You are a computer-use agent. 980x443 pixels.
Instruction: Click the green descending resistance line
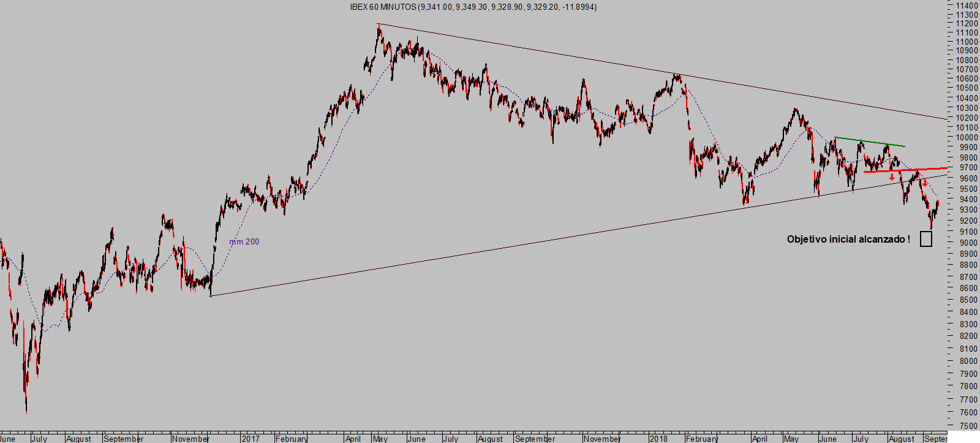(x=870, y=142)
